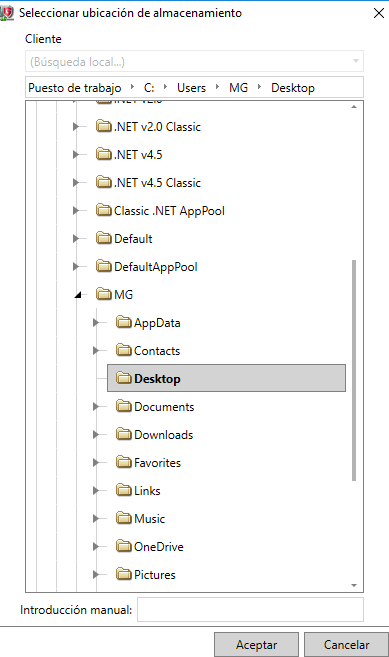Viewport: 389px width, 657px height.
Task: Expand the Links node
Action: [96, 490]
